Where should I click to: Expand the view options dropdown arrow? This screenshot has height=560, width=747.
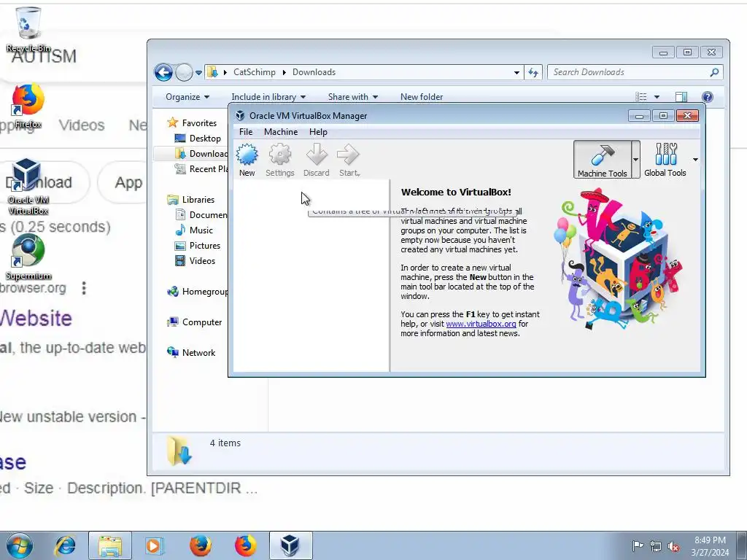(657, 97)
